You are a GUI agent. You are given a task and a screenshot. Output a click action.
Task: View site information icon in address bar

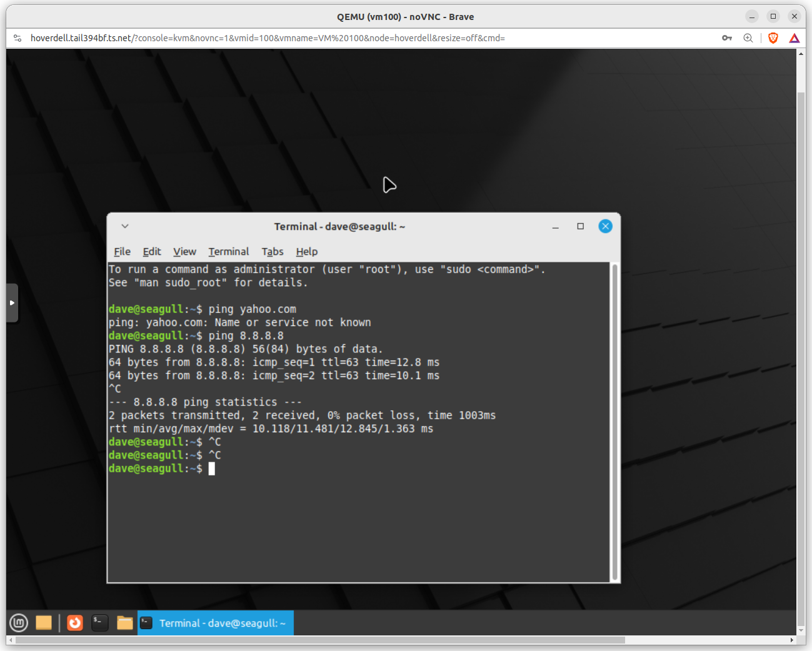(x=18, y=38)
